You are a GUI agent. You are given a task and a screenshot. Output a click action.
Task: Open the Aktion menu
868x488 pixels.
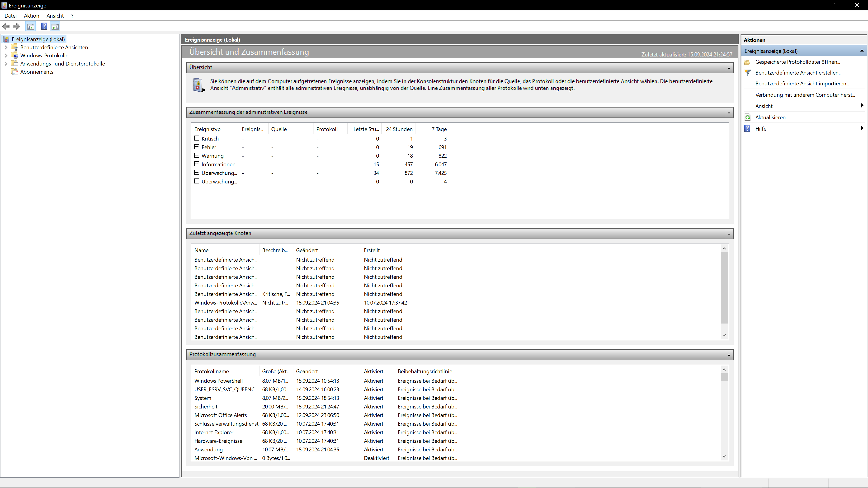coord(31,16)
